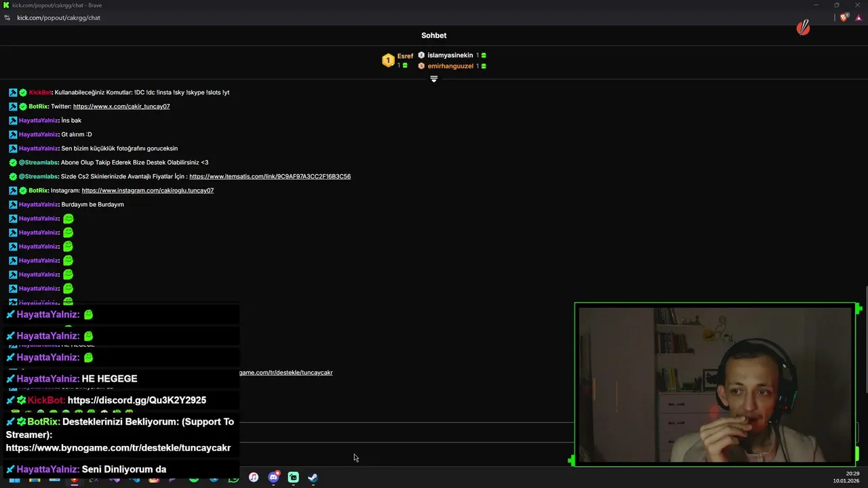Click the verified badge next to KickBot
Screen dimensions: 868x488
23,92
